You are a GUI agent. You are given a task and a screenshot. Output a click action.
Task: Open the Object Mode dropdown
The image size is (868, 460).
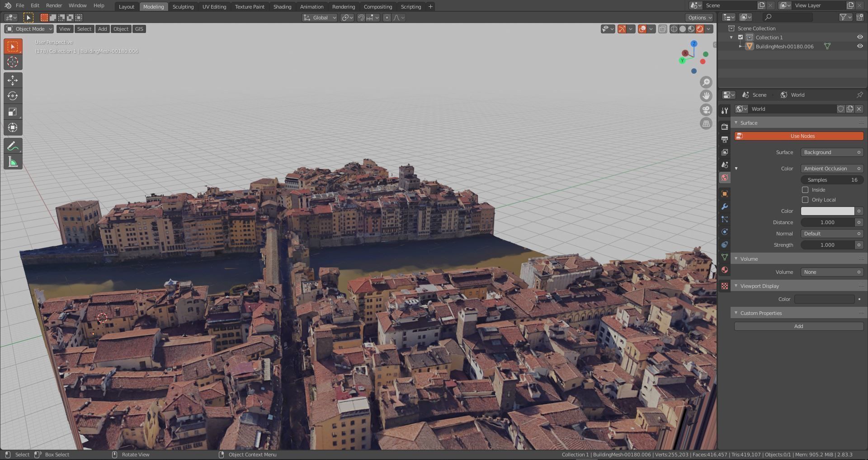29,29
